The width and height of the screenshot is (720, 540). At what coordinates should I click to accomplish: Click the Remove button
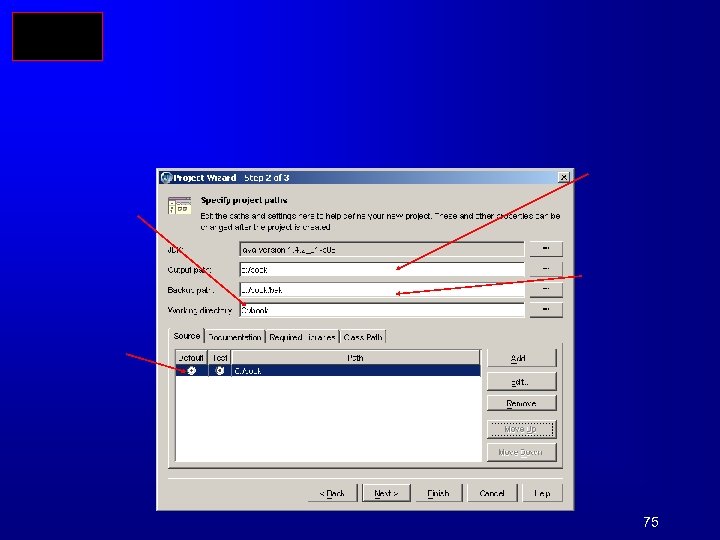[521, 403]
